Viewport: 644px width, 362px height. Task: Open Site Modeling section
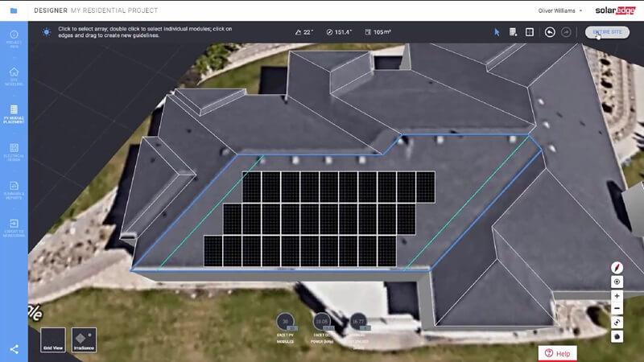pyautogui.click(x=14, y=76)
